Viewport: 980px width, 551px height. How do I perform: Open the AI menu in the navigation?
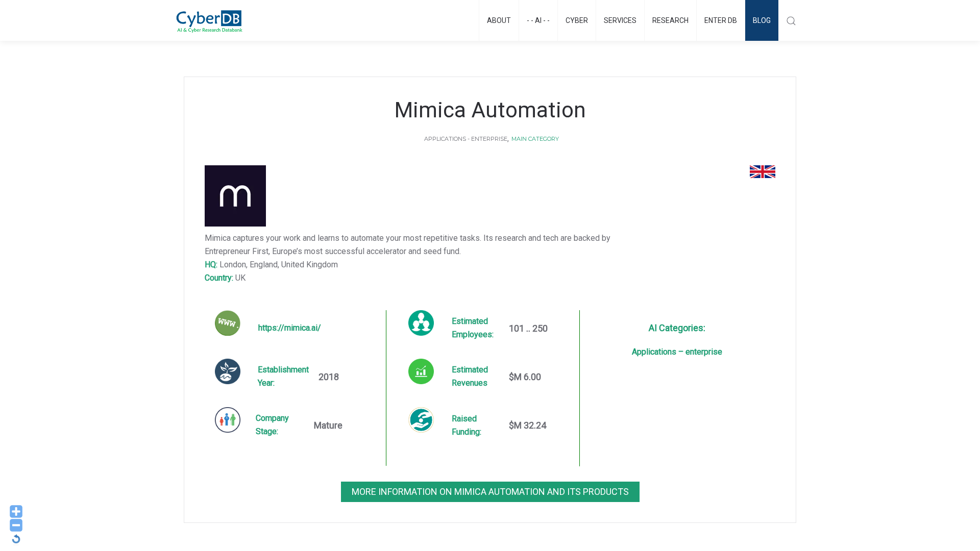tap(538, 20)
